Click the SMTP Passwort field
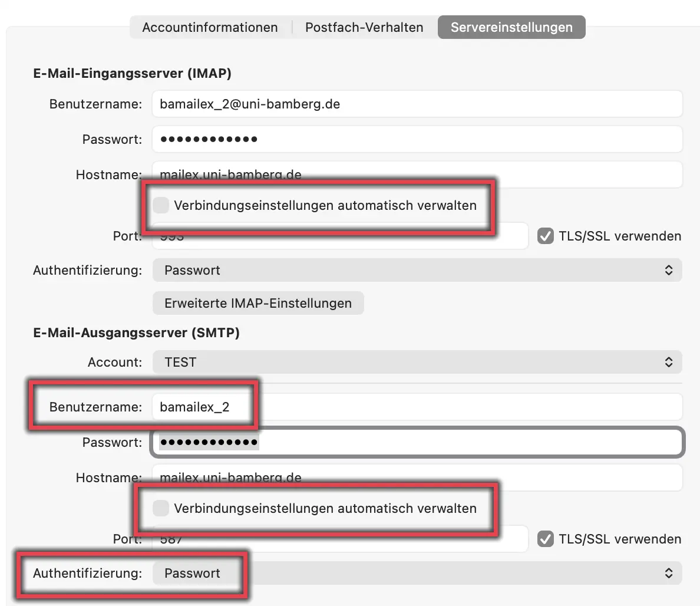Viewport: 700px width, 606px height. click(x=417, y=443)
